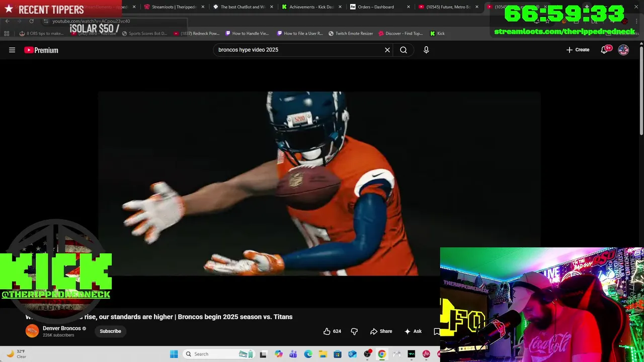Open the black waveform app in taskbar

(411, 354)
